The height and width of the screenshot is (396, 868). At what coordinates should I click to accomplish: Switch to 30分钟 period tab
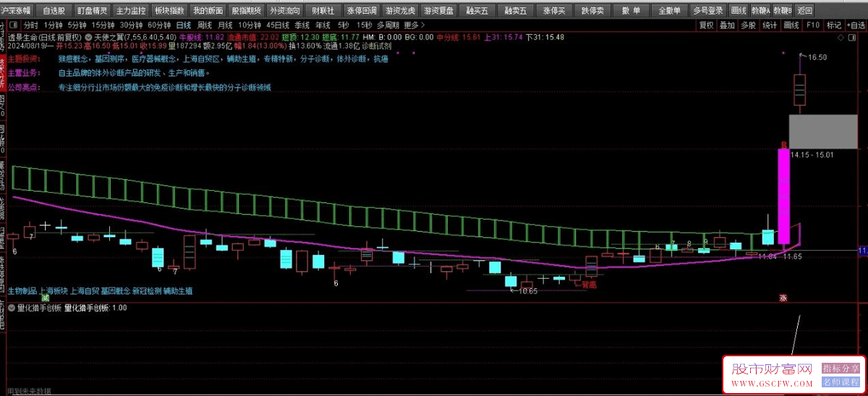pyautogui.click(x=132, y=25)
